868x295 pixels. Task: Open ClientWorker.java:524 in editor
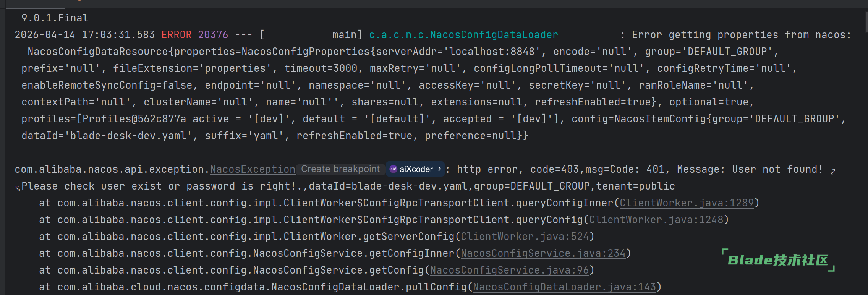pyautogui.click(x=525, y=237)
